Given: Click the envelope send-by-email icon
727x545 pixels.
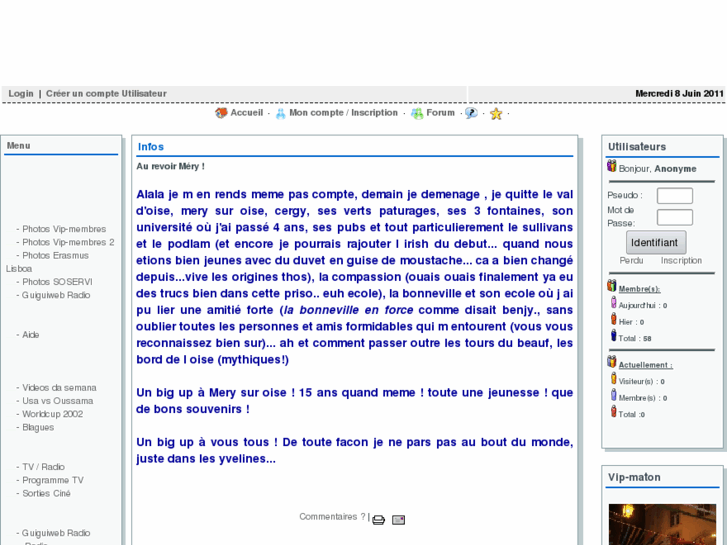Looking at the screenshot, I should pyautogui.click(x=398, y=520).
